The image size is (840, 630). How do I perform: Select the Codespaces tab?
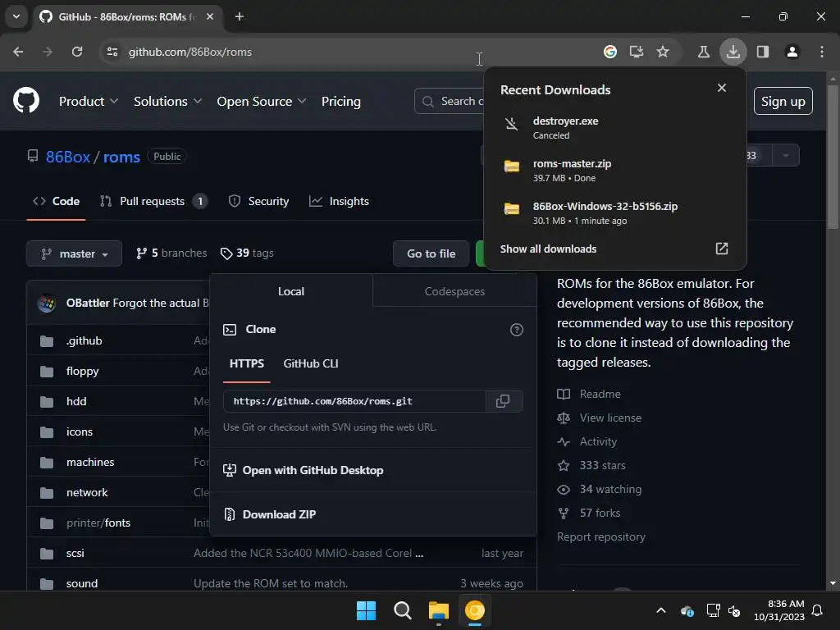click(x=454, y=291)
